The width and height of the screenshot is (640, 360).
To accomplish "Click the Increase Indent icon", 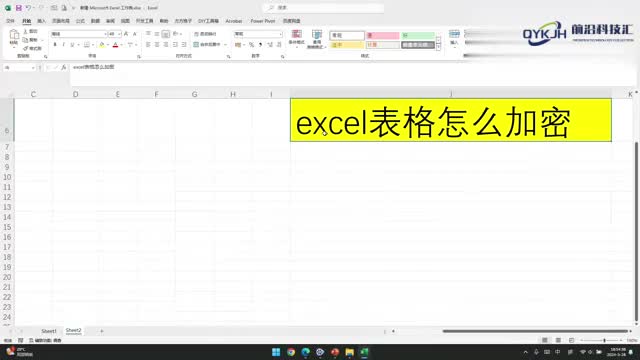I will click(x=184, y=44).
